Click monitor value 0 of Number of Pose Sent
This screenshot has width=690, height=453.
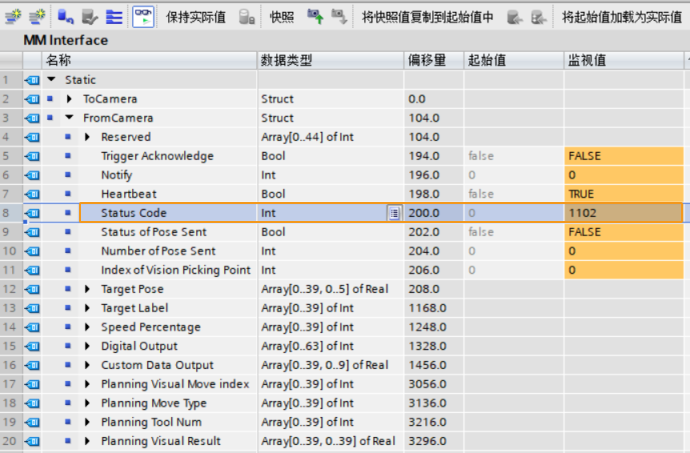(624, 251)
